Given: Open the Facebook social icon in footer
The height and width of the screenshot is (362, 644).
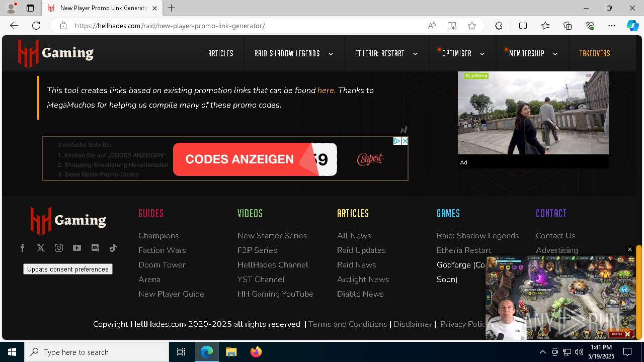Looking at the screenshot, I should (23, 248).
